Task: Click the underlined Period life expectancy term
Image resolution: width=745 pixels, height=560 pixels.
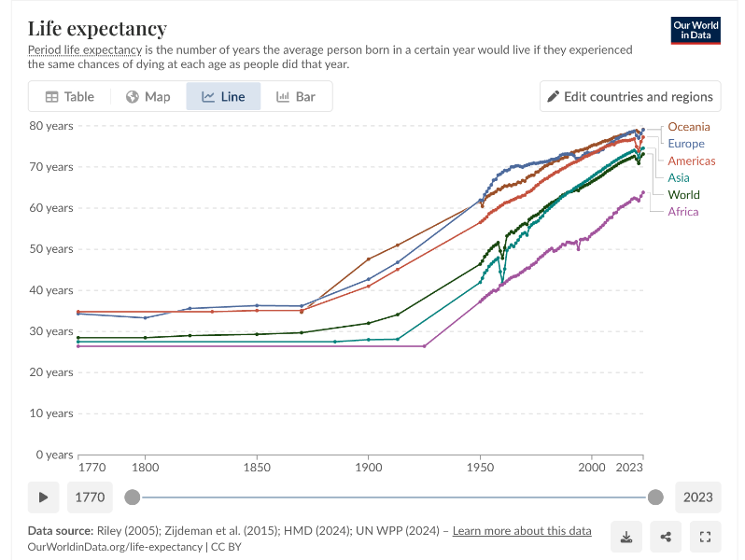Action: coord(85,49)
